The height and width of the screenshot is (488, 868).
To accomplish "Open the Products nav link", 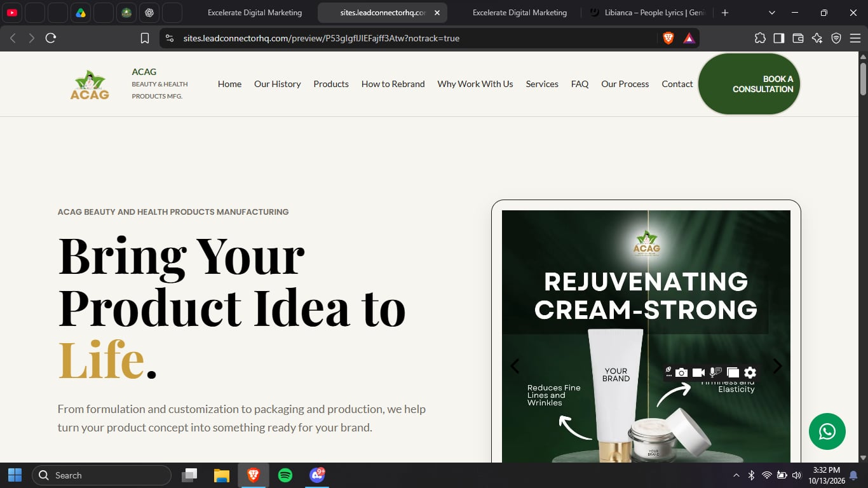I will [331, 84].
